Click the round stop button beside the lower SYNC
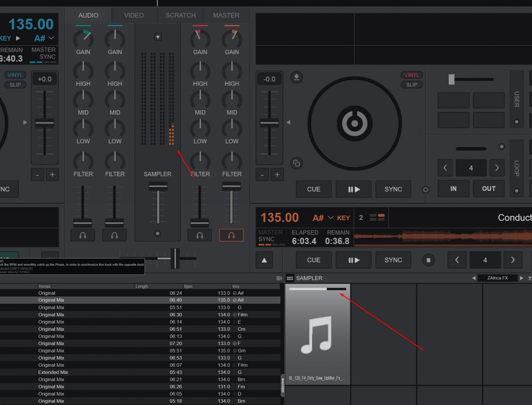Screen dimensions: 532x405 tap(428, 260)
